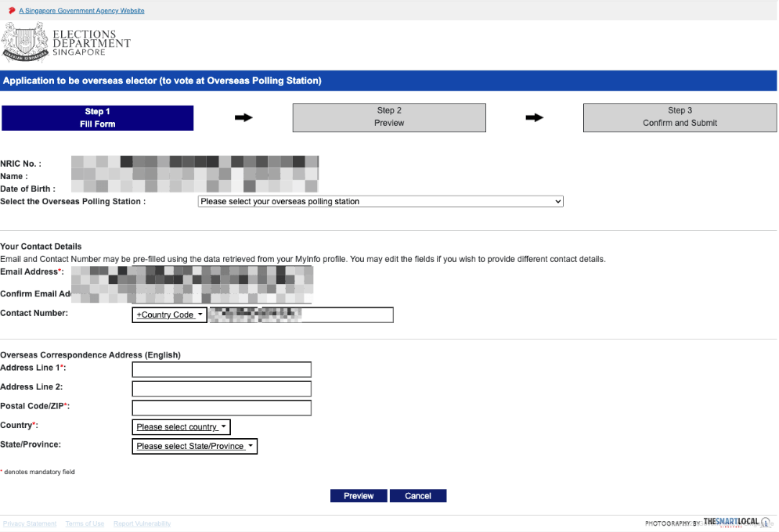The width and height of the screenshot is (779, 532).
Task: Click the Elections Department Singapore crest logo
Action: tap(23, 44)
